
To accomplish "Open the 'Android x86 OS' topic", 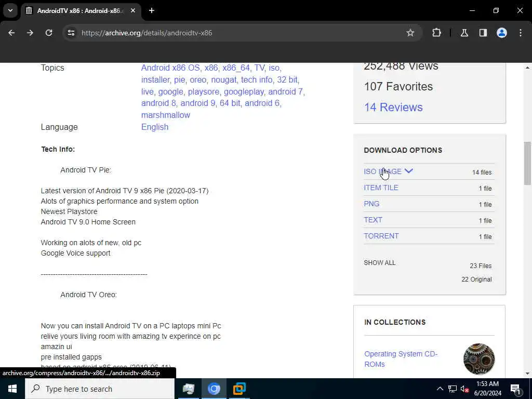I will click(170, 68).
